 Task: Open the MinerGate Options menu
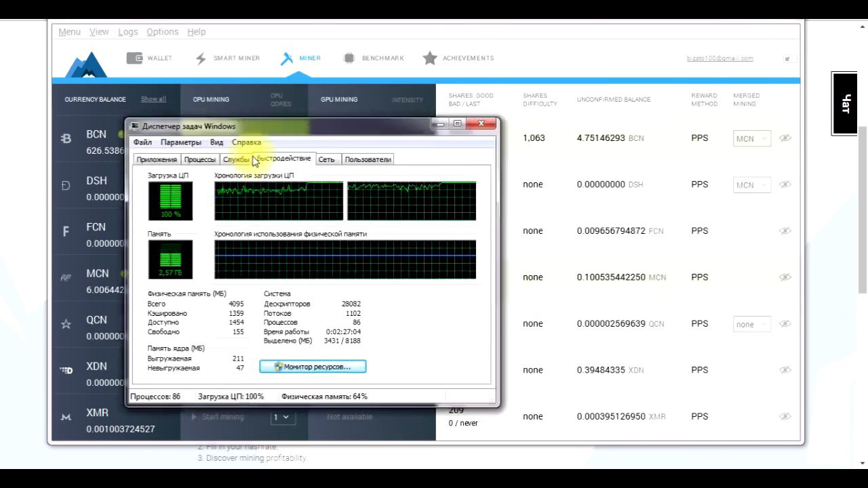pos(163,32)
